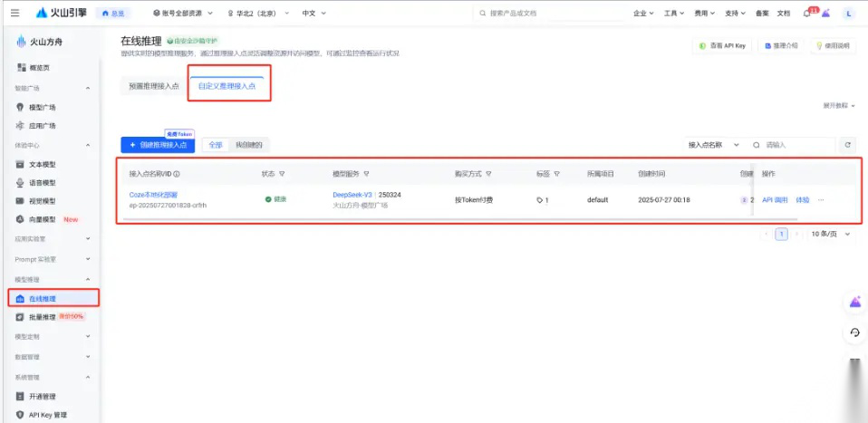Click the 体验 action link
868x423 pixels.
click(x=802, y=200)
